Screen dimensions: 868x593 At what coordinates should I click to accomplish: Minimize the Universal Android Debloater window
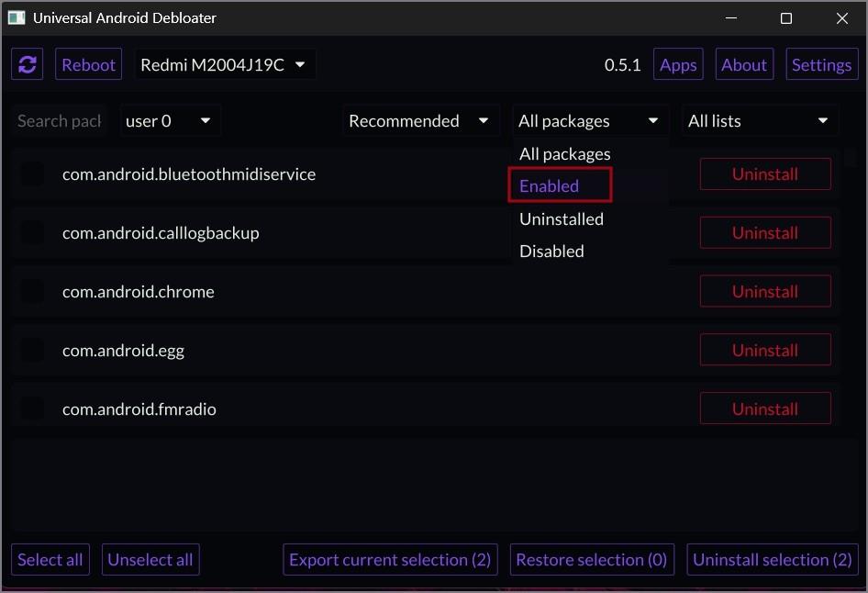(731, 17)
